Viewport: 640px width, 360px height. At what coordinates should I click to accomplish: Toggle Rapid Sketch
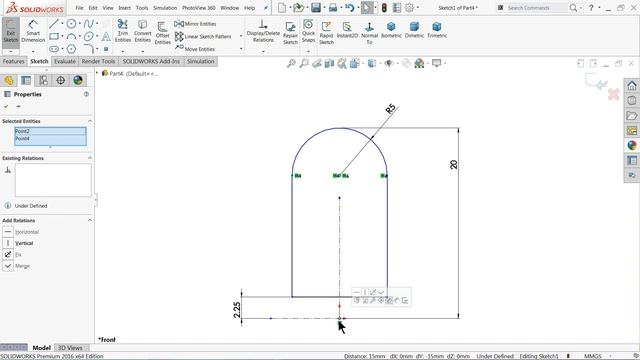coord(326,33)
